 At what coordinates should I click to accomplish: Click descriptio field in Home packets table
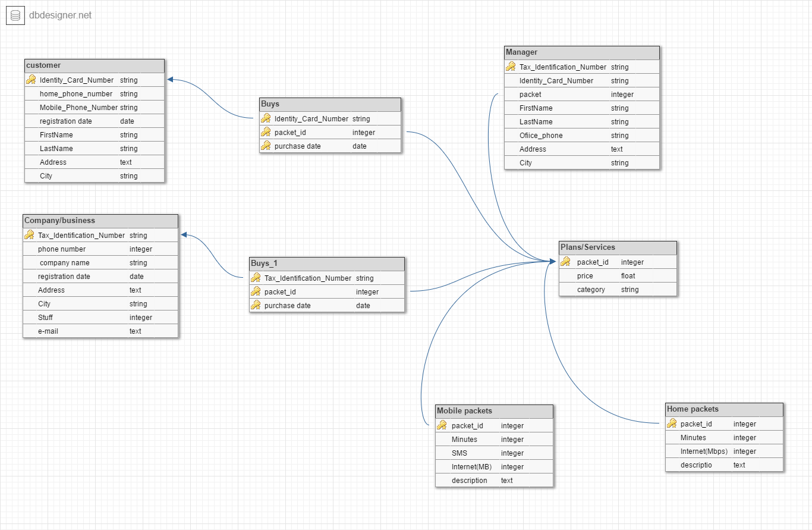pos(725,465)
